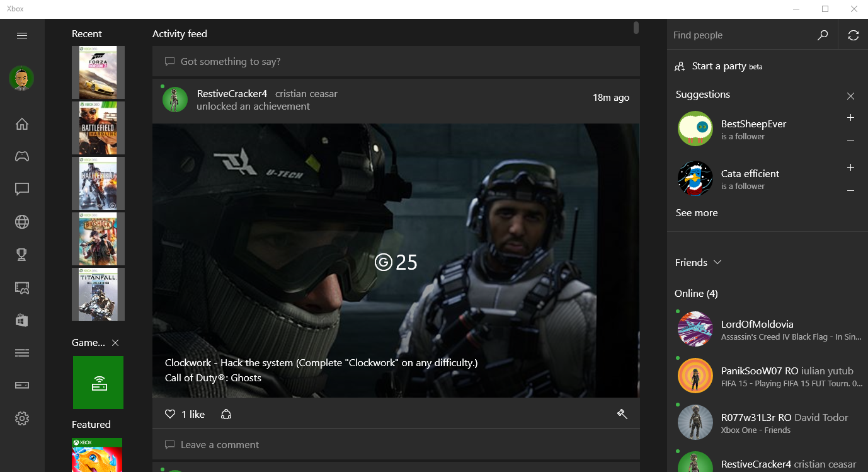Open Titanfall Deluxe Edition from Recent
The height and width of the screenshot is (472, 868).
tap(98, 294)
